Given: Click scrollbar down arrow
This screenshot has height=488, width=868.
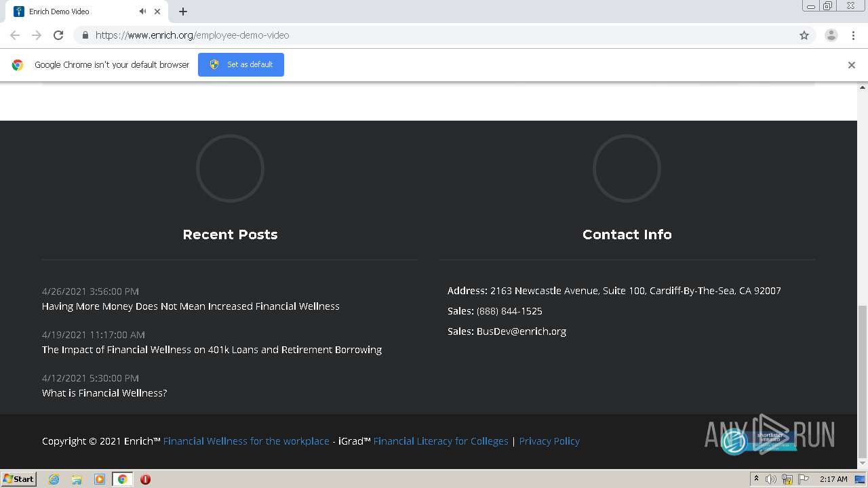Looking at the screenshot, I should click(863, 464).
